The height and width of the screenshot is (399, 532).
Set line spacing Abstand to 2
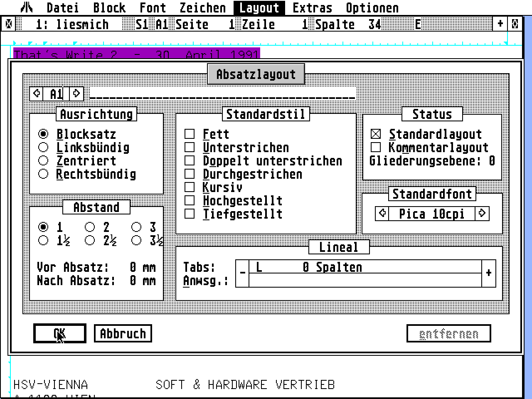point(90,227)
